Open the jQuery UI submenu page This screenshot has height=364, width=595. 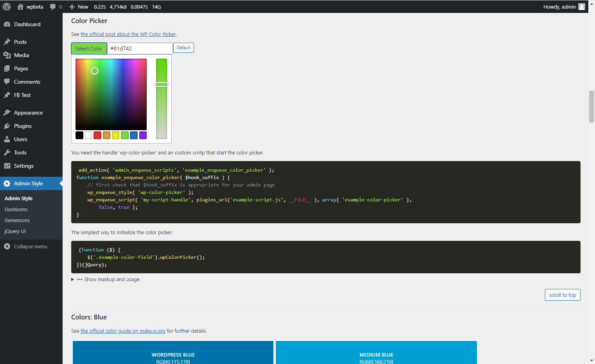(x=15, y=231)
